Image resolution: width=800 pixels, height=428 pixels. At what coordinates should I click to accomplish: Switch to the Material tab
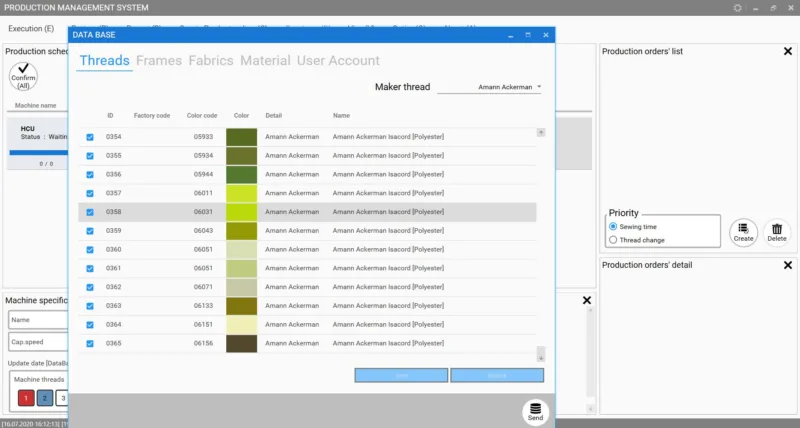pos(265,60)
